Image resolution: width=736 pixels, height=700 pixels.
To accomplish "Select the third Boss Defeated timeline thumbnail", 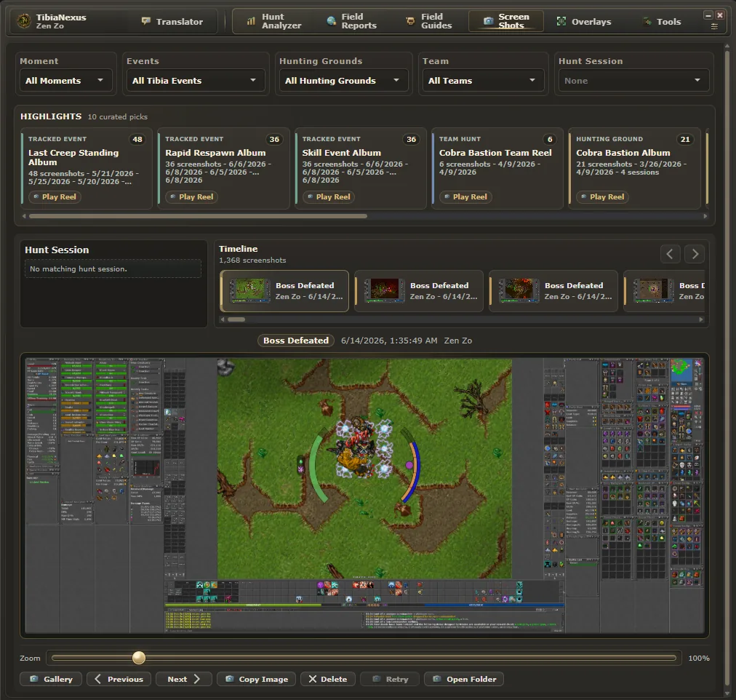I will point(554,291).
